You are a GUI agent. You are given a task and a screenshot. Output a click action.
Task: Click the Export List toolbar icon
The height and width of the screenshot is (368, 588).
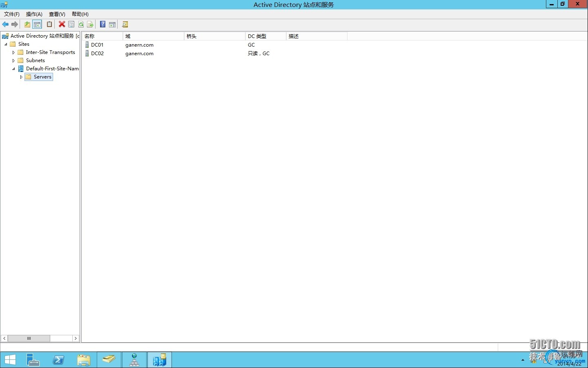pos(90,25)
